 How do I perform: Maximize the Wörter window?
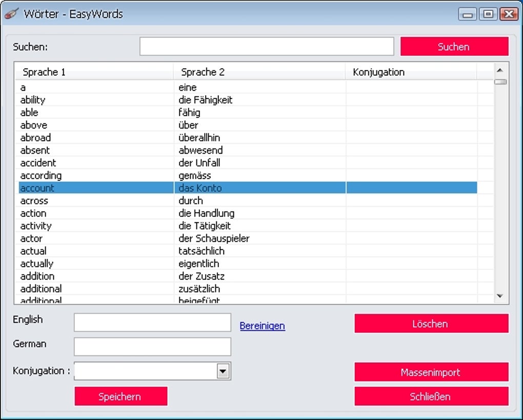[488, 14]
